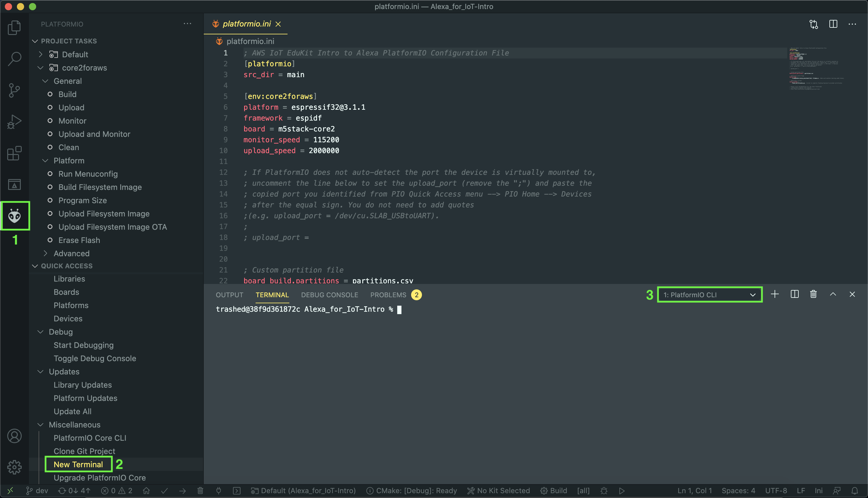Click PlatformIO Home icon in status bar

tap(146, 491)
